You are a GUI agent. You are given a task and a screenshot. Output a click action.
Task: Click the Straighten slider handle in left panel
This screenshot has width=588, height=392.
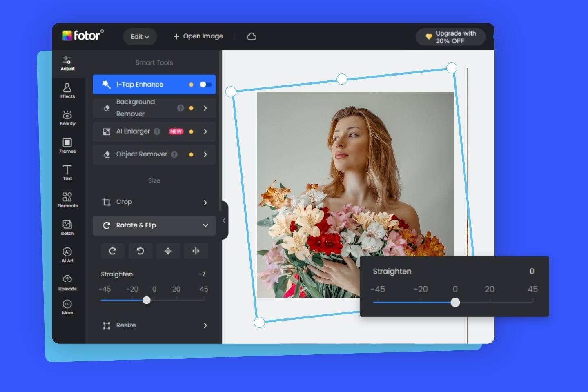pyautogui.click(x=147, y=301)
